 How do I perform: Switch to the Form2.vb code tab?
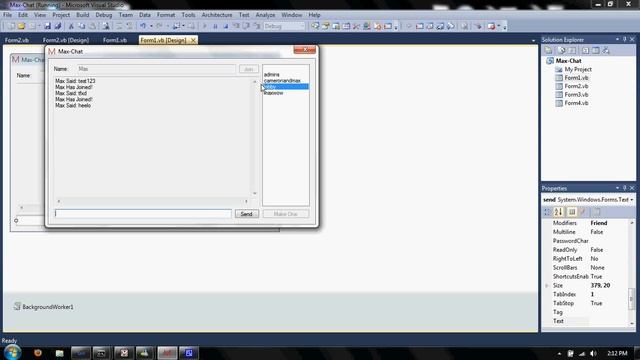pos(17,40)
